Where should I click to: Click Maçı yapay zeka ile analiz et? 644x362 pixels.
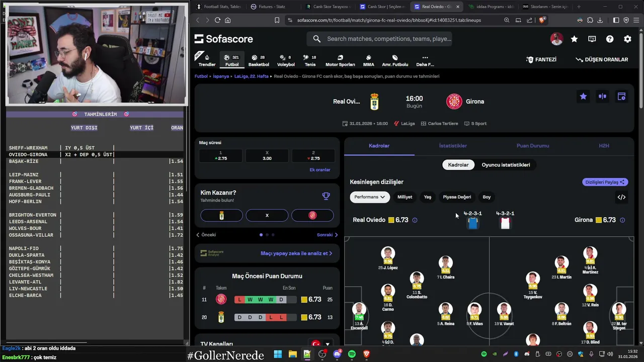[296, 253]
